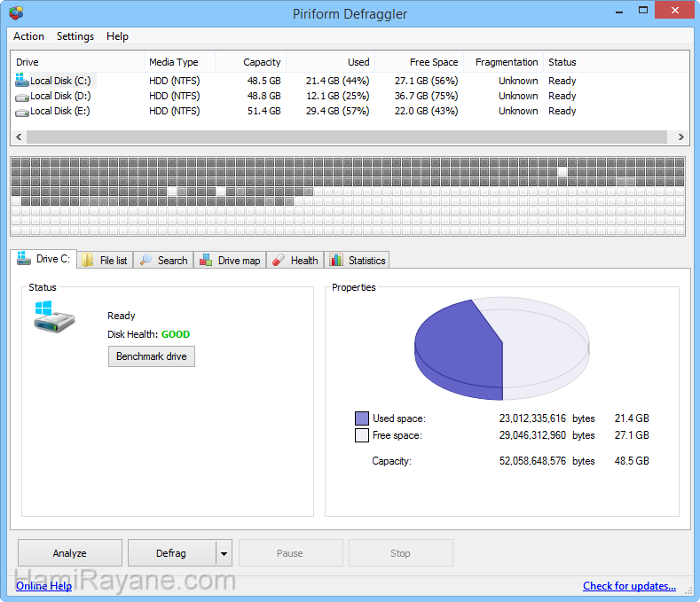This screenshot has width=700, height=602.
Task: Open the Action menu
Action: pos(28,36)
